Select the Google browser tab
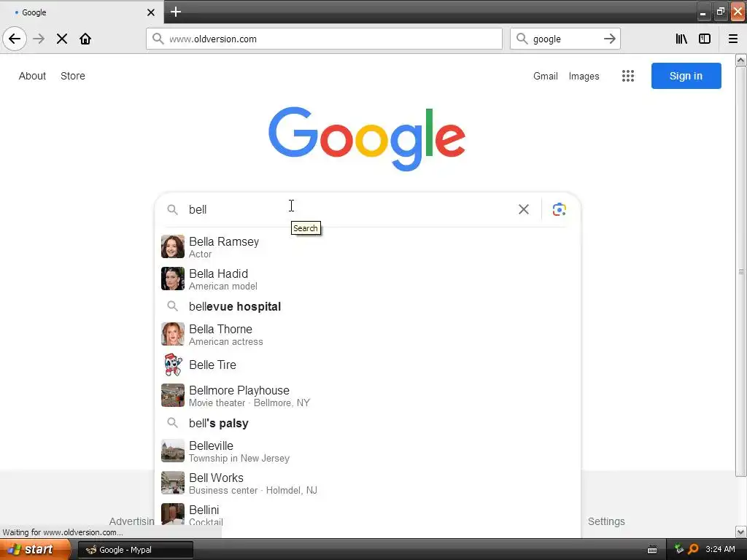This screenshot has height=560, width=747. pyautogui.click(x=82, y=12)
